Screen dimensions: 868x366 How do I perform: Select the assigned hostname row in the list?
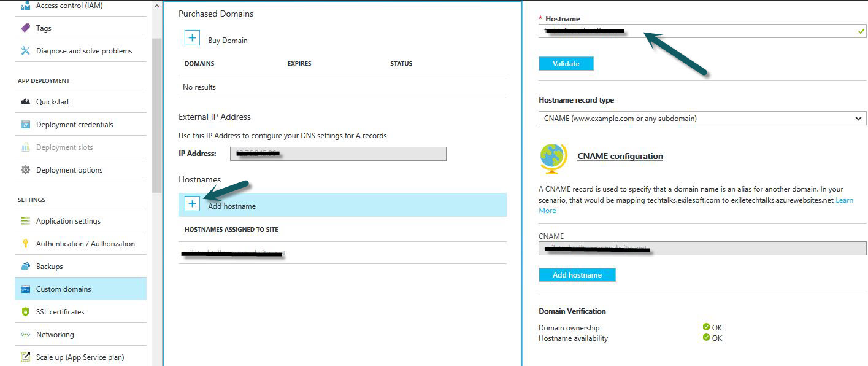pyautogui.click(x=342, y=253)
